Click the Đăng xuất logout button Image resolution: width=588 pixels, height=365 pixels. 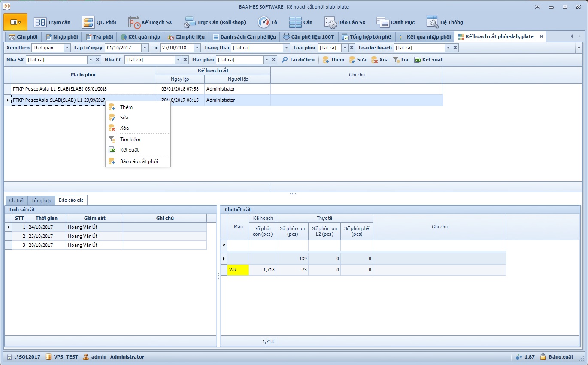click(x=556, y=357)
